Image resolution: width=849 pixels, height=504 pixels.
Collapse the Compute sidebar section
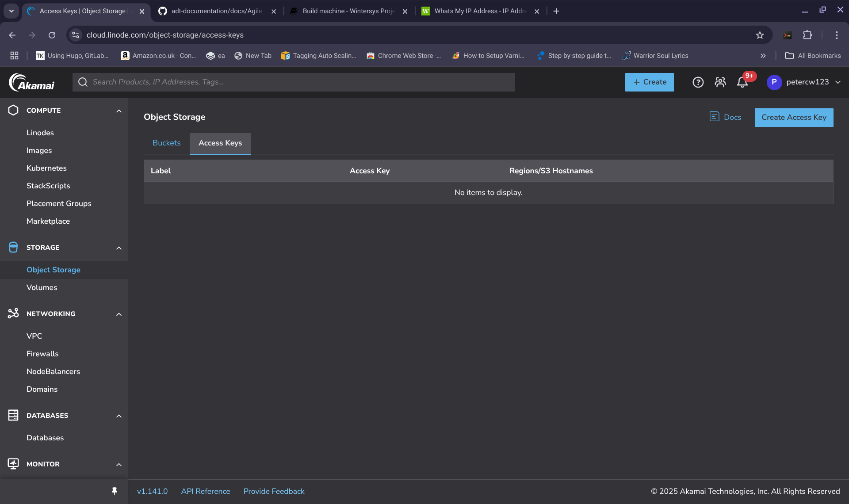(x=119, y=111)
